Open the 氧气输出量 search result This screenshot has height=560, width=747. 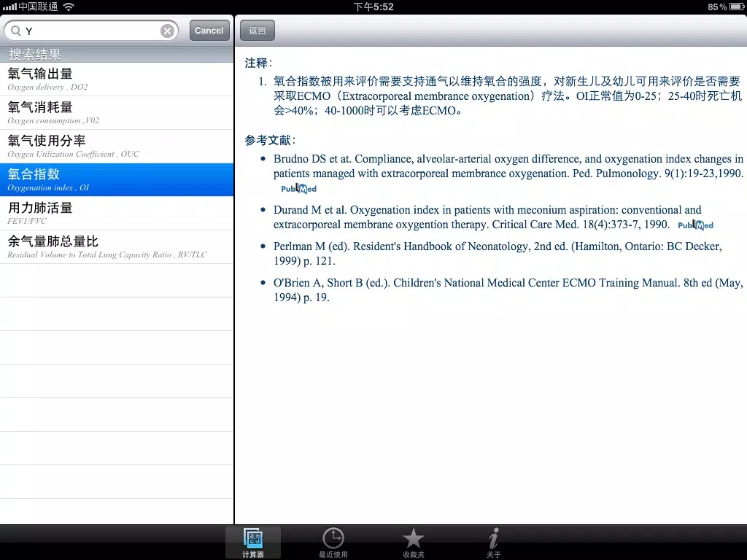click(x=117, y=79)
